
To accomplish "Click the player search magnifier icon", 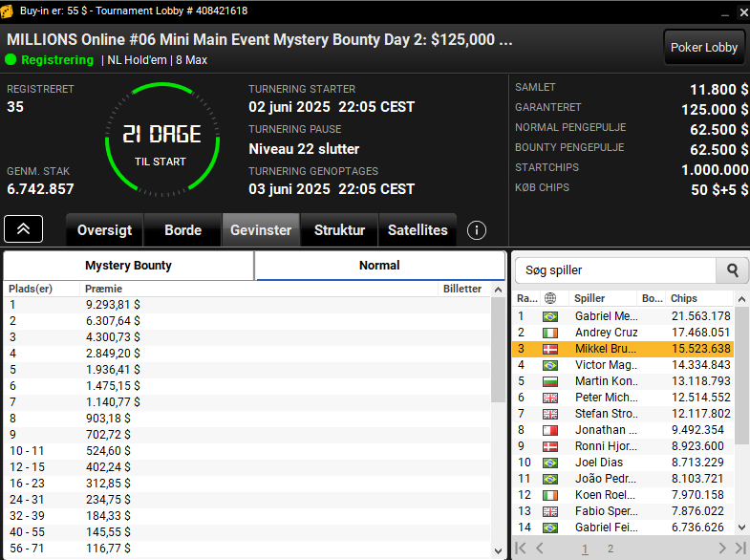I will coord(732,270).
